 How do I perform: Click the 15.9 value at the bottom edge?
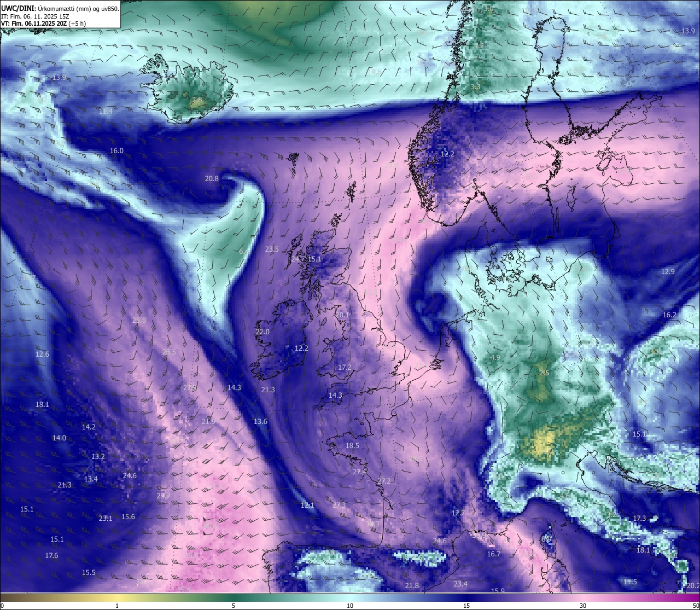click(498, 591)
